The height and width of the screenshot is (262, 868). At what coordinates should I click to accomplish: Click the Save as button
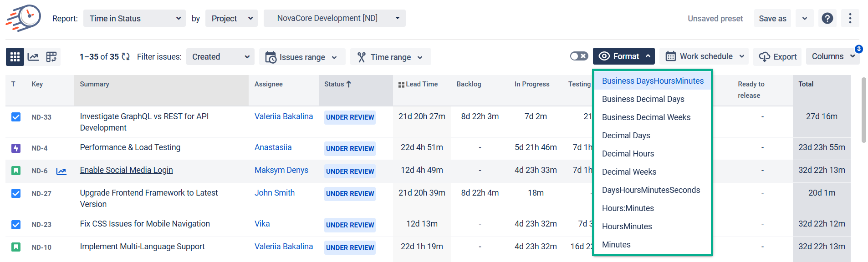pyautogui.click(x=772, y=18)
